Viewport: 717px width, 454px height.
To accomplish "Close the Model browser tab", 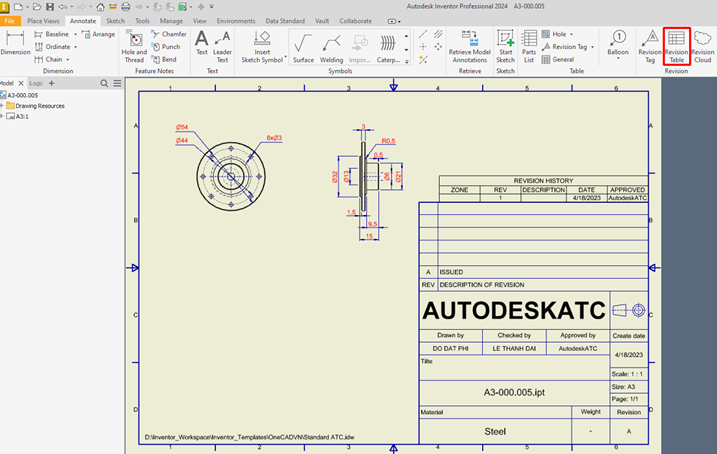I will coord(21,83).
